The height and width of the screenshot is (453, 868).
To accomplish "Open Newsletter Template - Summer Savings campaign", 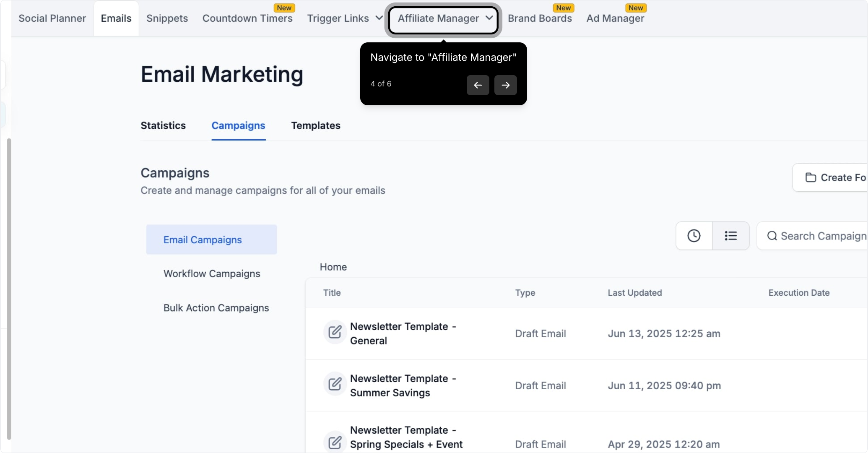I will pos(403,385).
